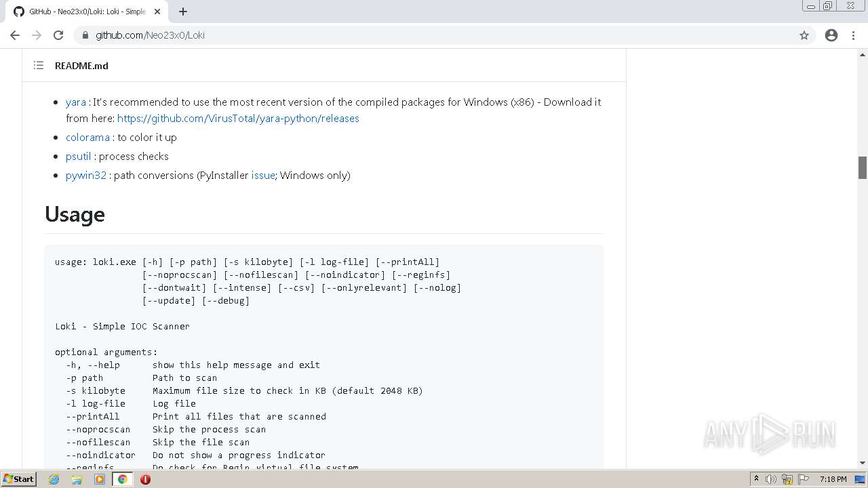Launch Internet Explorer from the taskbar
Image resolution: width=868 pixels, height=488 pixels.
[54, 479]
